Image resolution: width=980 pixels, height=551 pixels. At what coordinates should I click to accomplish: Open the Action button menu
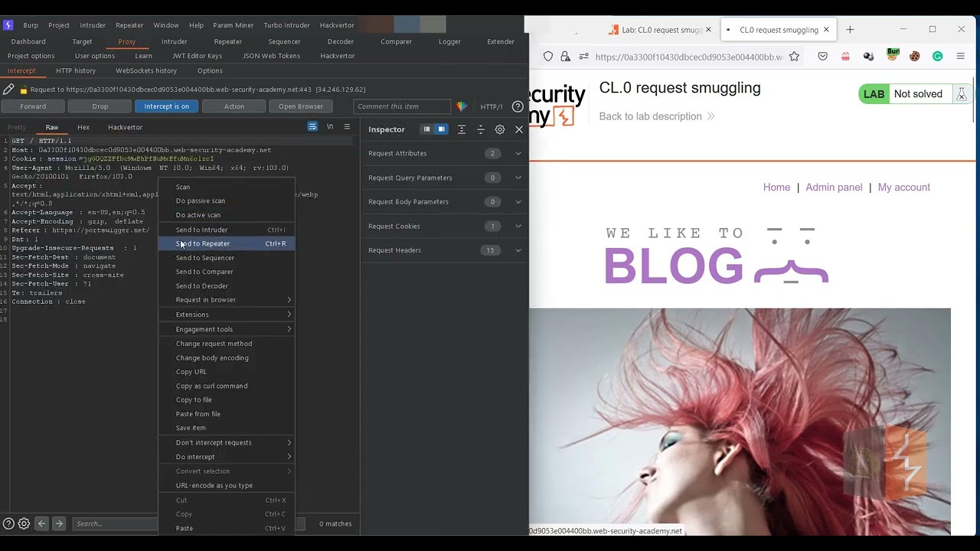click(x=234, y=106)
